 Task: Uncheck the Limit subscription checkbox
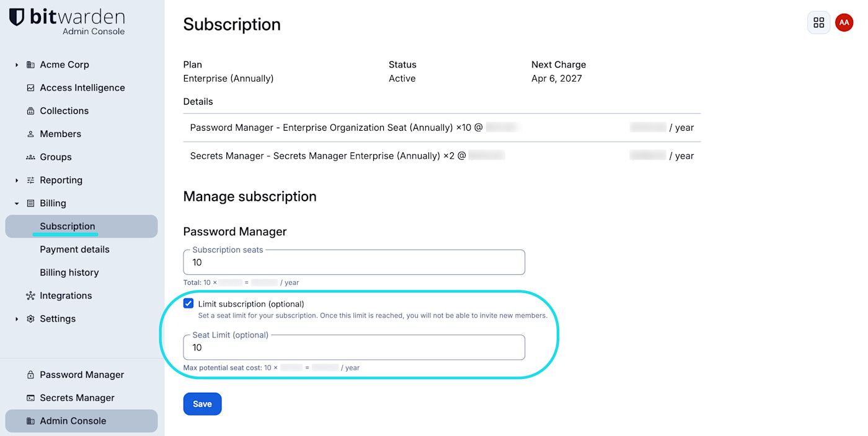[188, 303]
